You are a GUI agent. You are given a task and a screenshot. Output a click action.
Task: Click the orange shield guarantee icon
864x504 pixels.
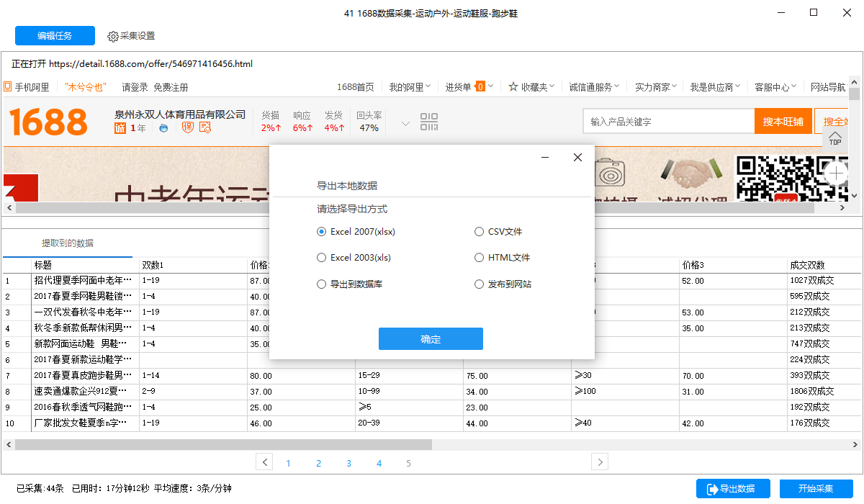188,128
